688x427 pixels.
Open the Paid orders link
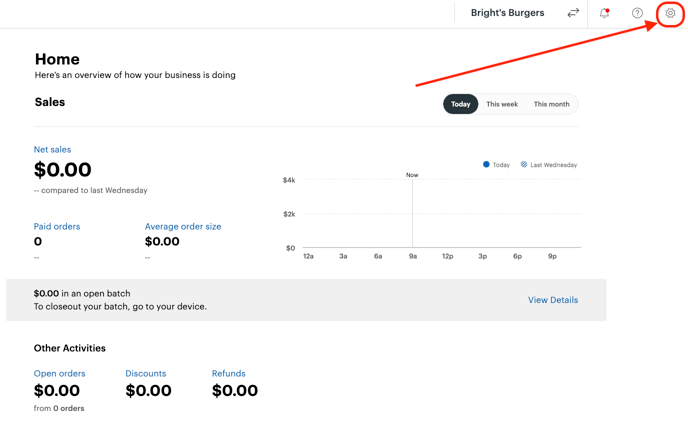pos(57,226)
